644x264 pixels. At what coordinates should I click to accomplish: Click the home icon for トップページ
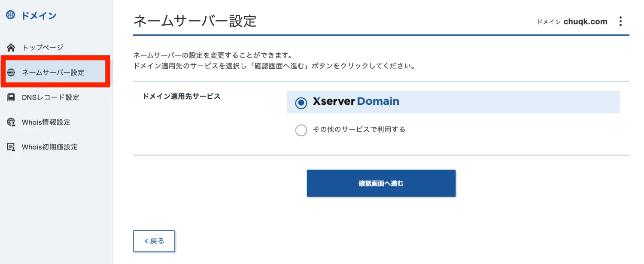tap(11, 48)
